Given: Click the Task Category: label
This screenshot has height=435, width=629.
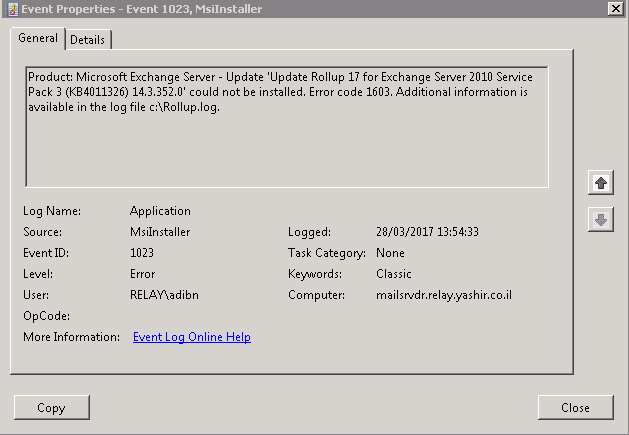Looking at the screenshot, I should click(327, 253).
